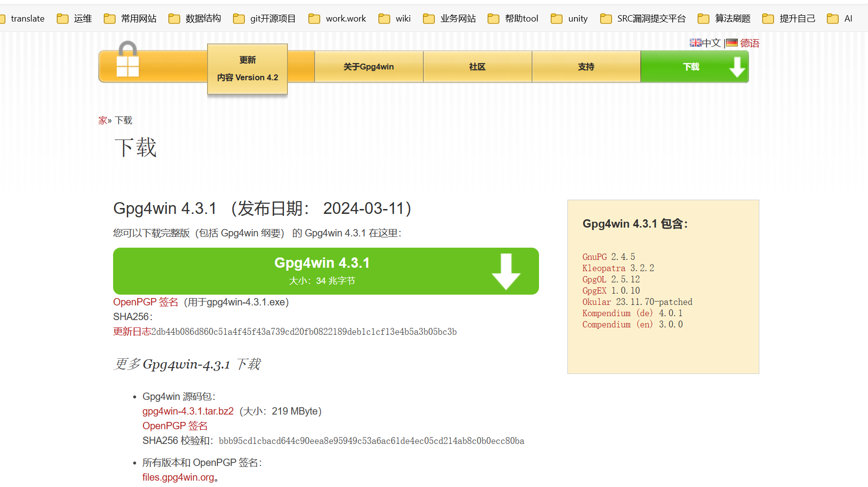Download the gpg4win-4.3.1.tar.bz2 source package
This screenshot has height=487, width=868.
pyautogui.click(x=188, y=411)
